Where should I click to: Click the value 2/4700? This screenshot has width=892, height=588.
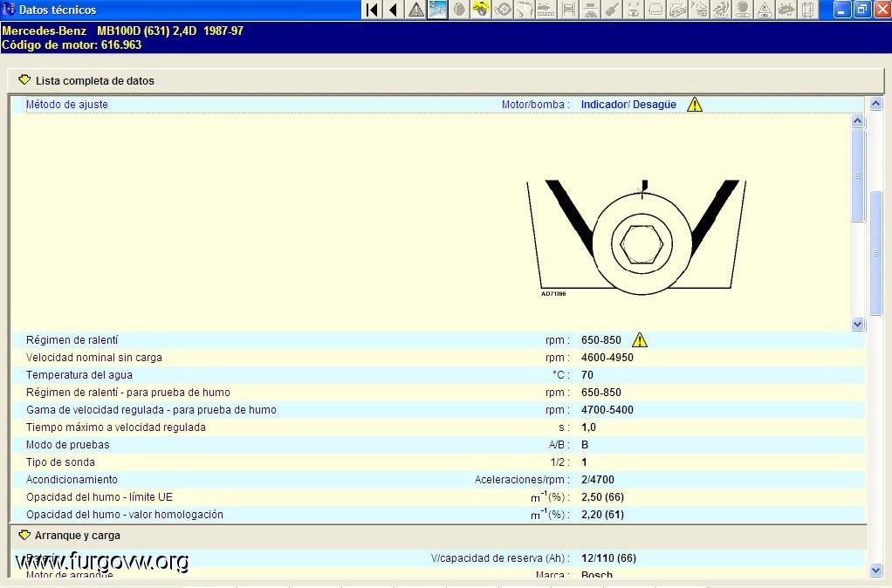(597, 479)
